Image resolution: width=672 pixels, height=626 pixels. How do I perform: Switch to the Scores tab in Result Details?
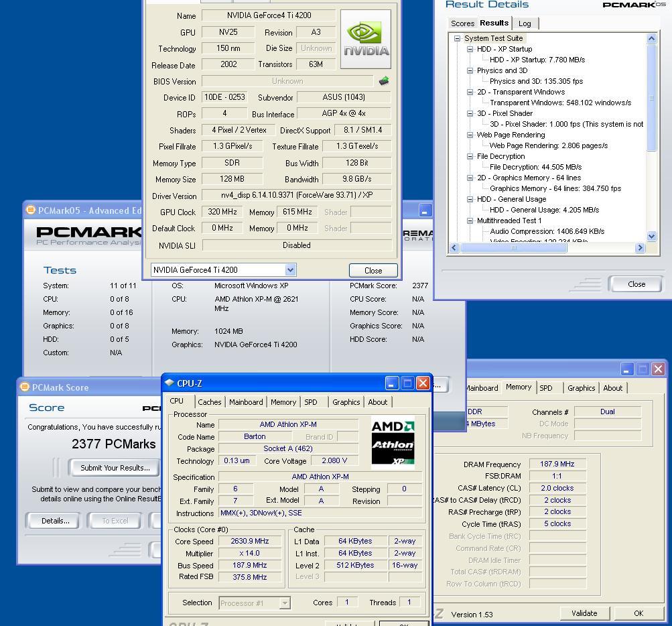462,23
